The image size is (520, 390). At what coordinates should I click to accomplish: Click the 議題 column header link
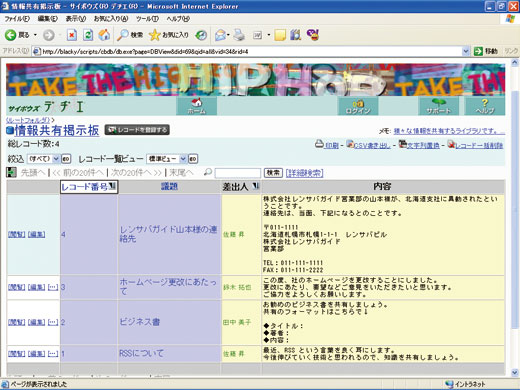pyautogui.click(x=169, y=186)
